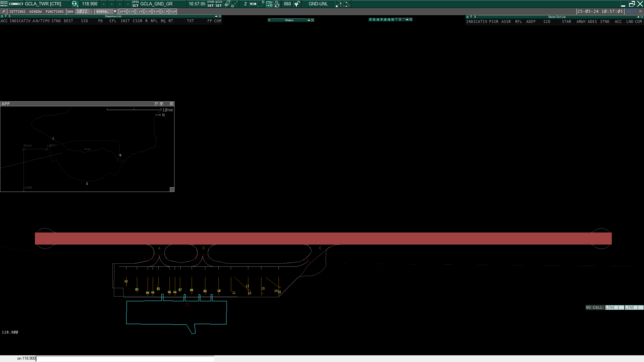Screen dimensions: 644x362
Task: Click the O icon in Sector Exit List
Action: tap(467, 17)
